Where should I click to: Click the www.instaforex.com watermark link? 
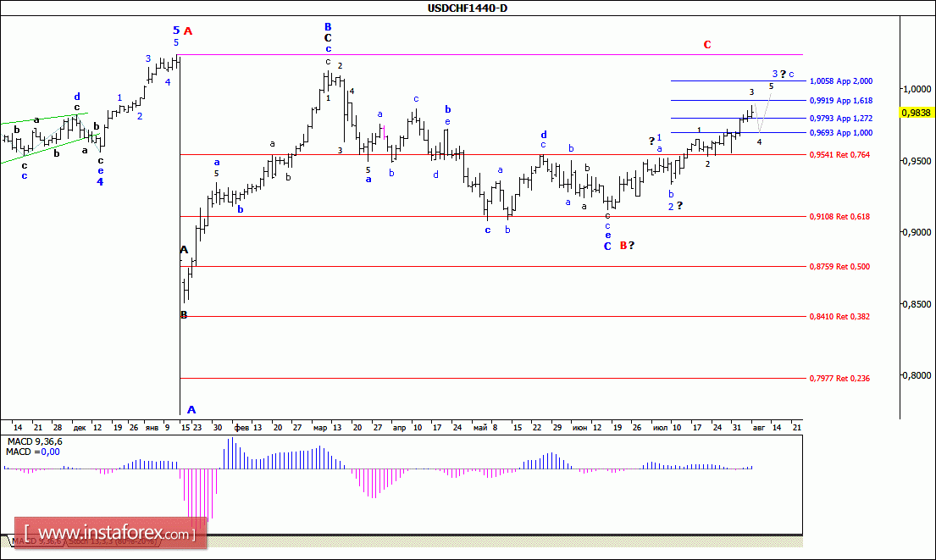(110, 533)
